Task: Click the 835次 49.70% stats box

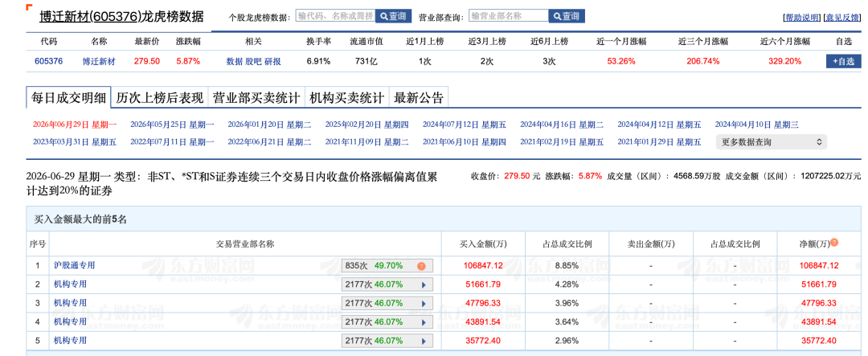Action: click(x=387, y=266)
